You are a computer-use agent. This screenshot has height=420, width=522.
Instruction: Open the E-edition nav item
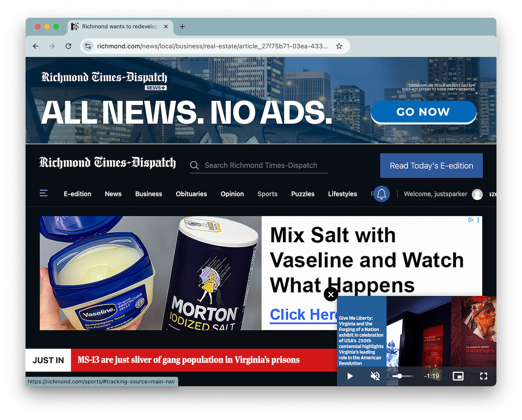click(x=77, y=194)
